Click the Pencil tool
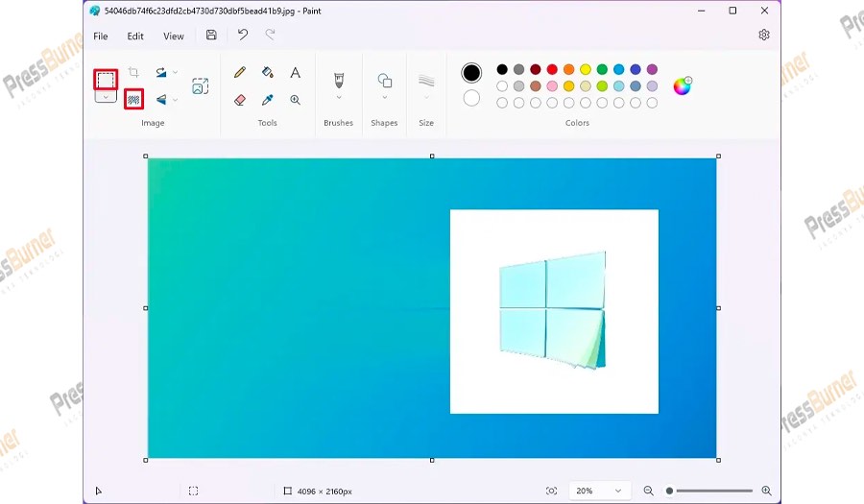 [x=240, y=73]
